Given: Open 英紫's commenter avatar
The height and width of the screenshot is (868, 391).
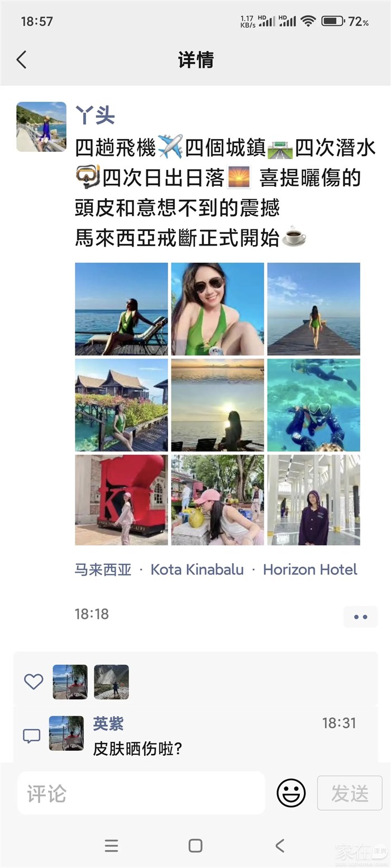Looking at the screenshot, I should [x=66, y=733].
